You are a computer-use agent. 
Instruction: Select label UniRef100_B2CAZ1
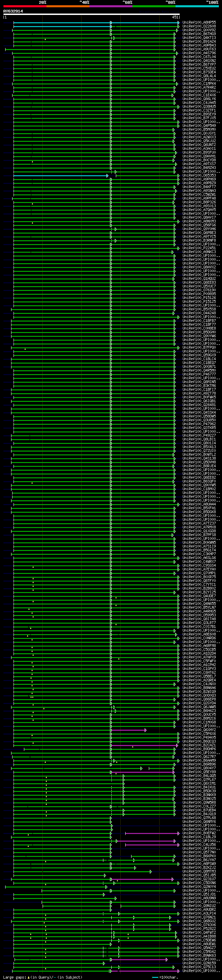(199, 745)
